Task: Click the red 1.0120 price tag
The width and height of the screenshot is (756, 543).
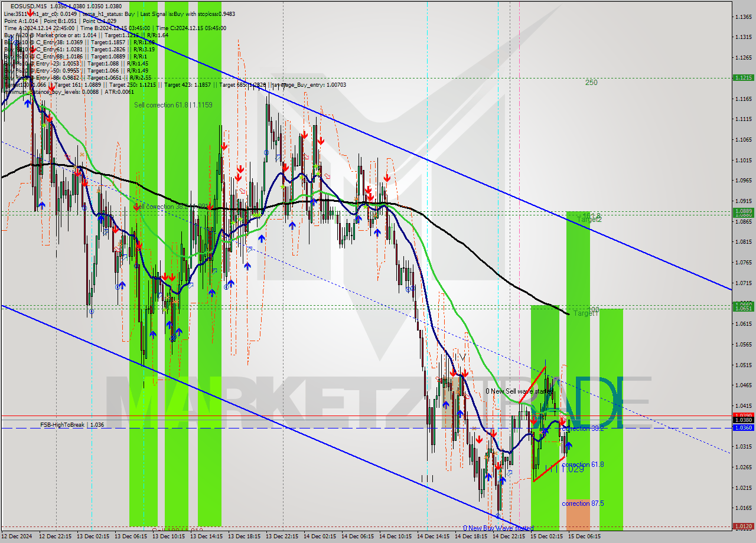Action: tap(742, 526)
